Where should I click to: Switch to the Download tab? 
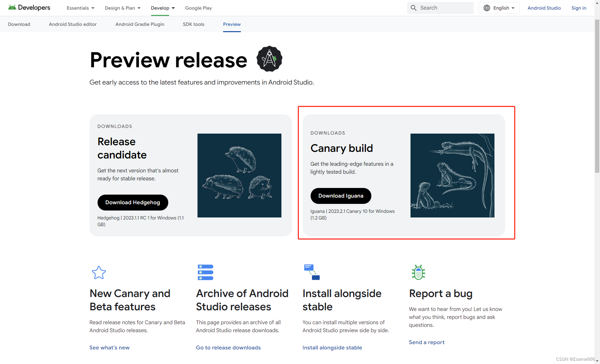(x=19, y=24)
